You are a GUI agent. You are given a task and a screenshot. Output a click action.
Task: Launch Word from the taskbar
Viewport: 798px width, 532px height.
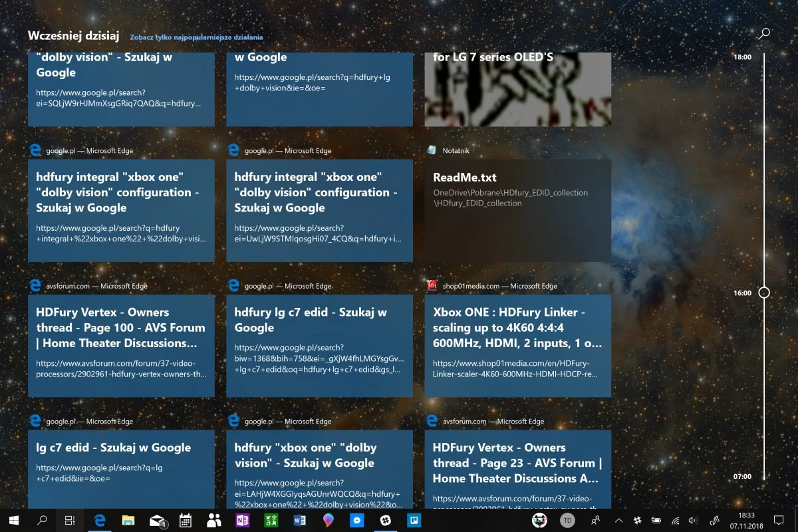tap(300, 521)
